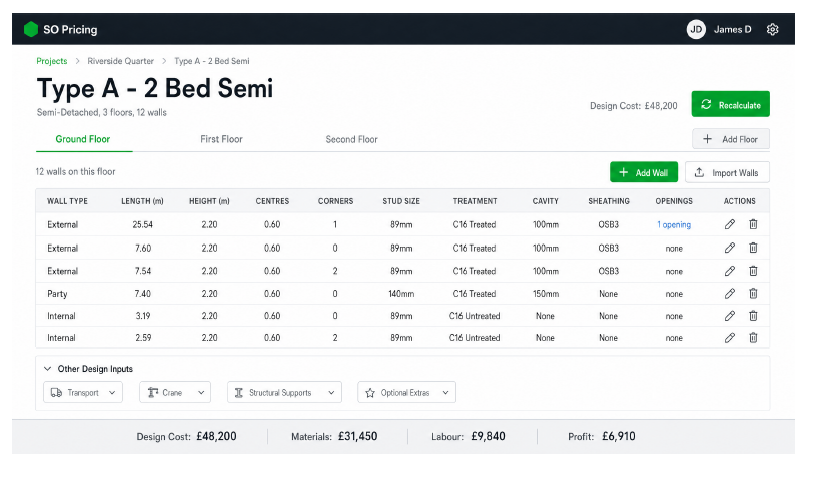Click the Profit £6,910 footer value
The height and width of the screenshot is (494, 819).
pos(619,436)
